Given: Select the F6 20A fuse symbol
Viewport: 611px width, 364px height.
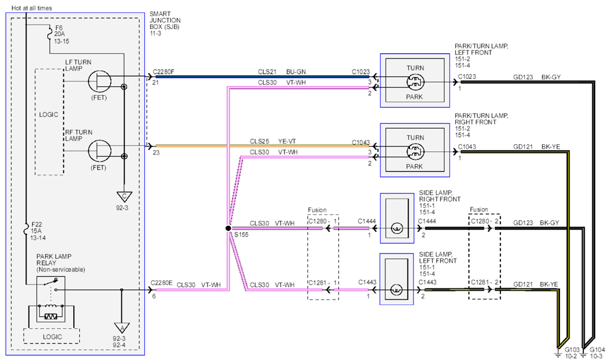Looking at the screenshot, I should pos(50,33).
